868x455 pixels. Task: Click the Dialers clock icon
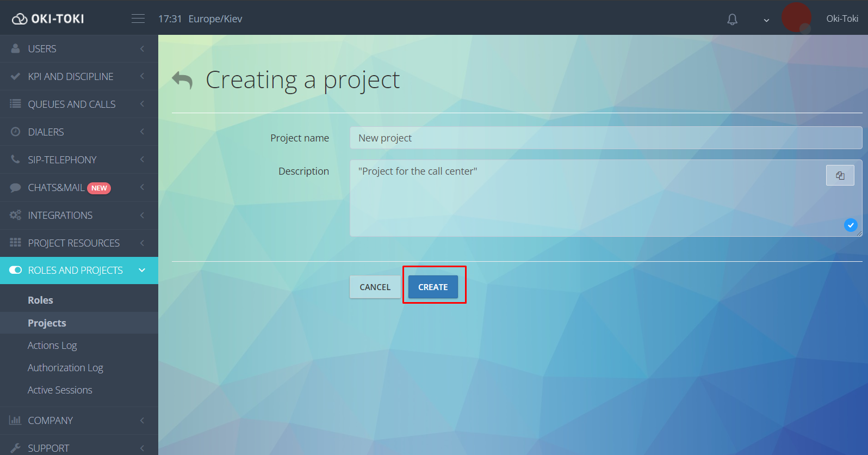click(15, 132)
